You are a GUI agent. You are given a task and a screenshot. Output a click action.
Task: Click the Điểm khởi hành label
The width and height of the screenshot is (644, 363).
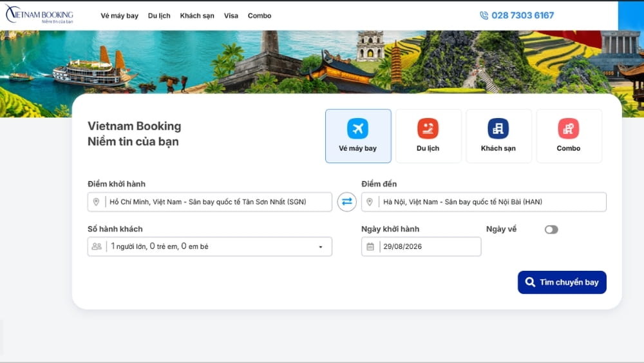click(117, 184)
